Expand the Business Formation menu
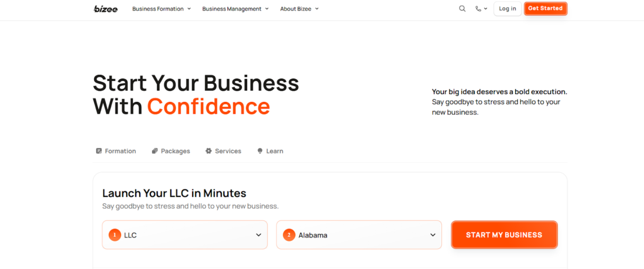 tap(162, 9)
